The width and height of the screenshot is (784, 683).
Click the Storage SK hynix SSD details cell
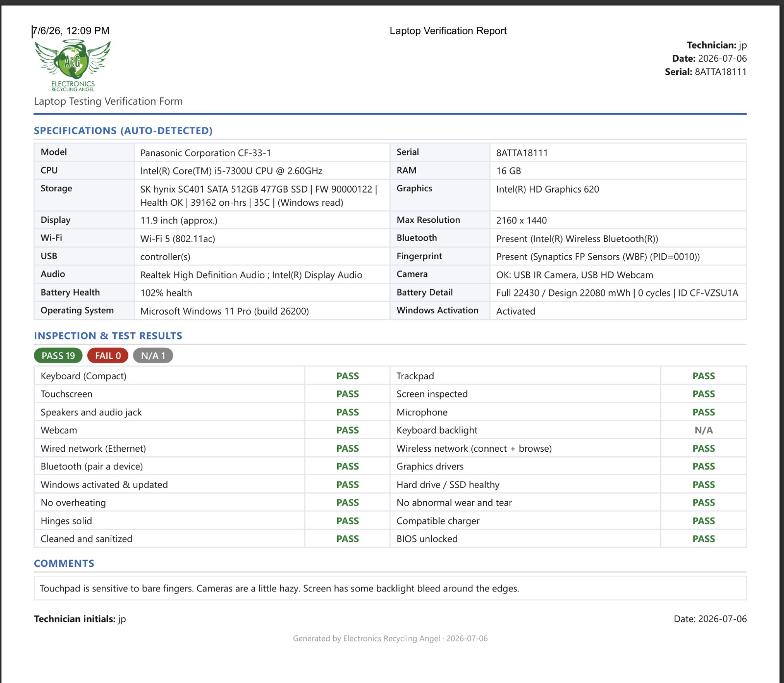point(262,195)
